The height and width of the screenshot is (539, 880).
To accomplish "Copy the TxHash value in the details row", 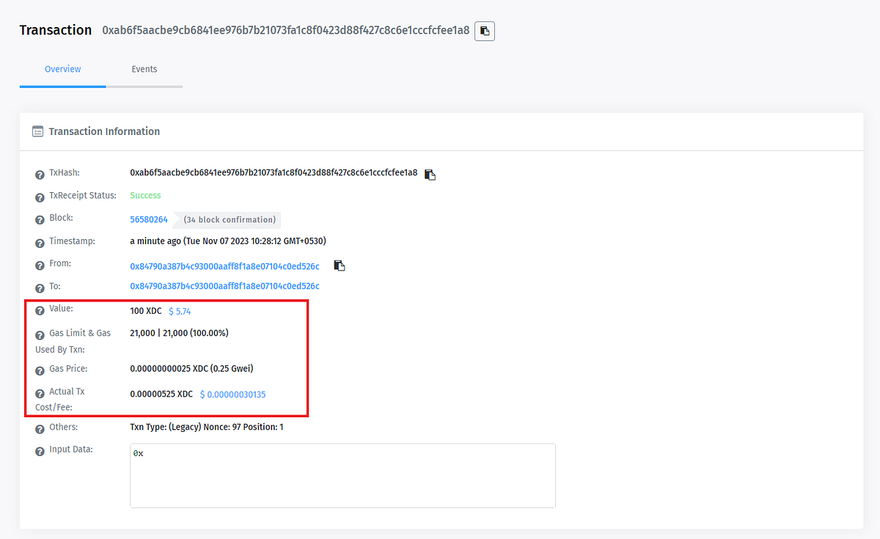I will [430, 174].
